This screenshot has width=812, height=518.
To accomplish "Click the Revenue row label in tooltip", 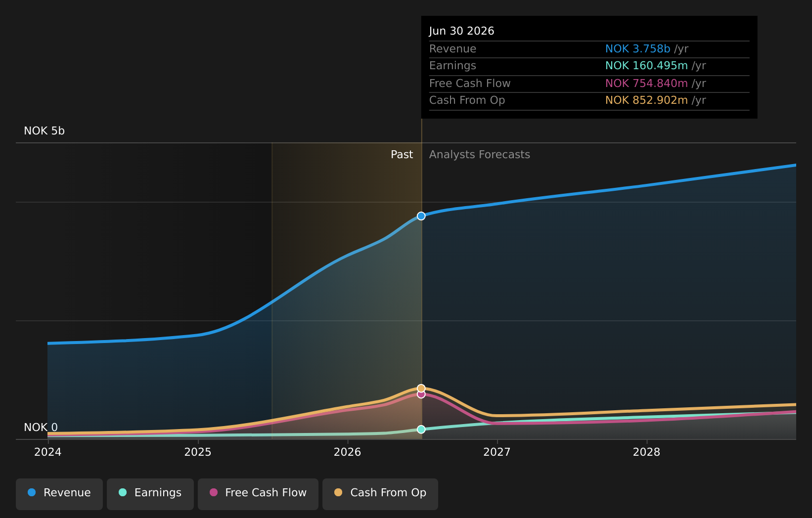I will pos(453,49).
